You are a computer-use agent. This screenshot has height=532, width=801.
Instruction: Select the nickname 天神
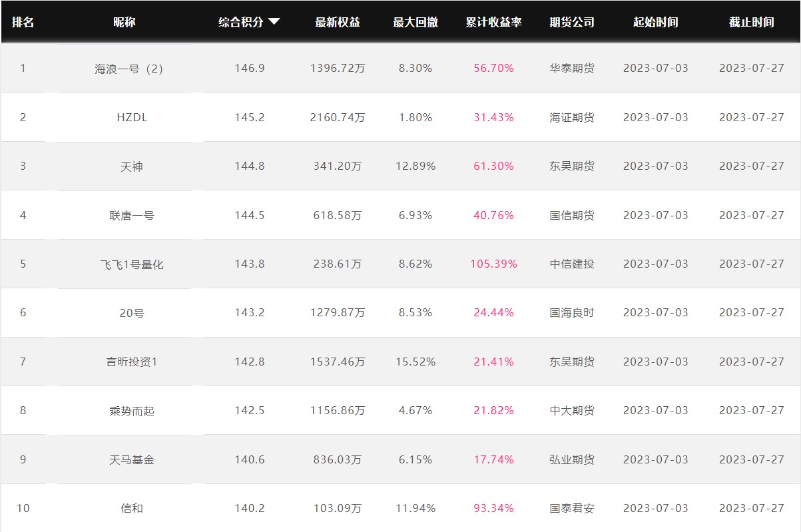click(x=132, y=166)
